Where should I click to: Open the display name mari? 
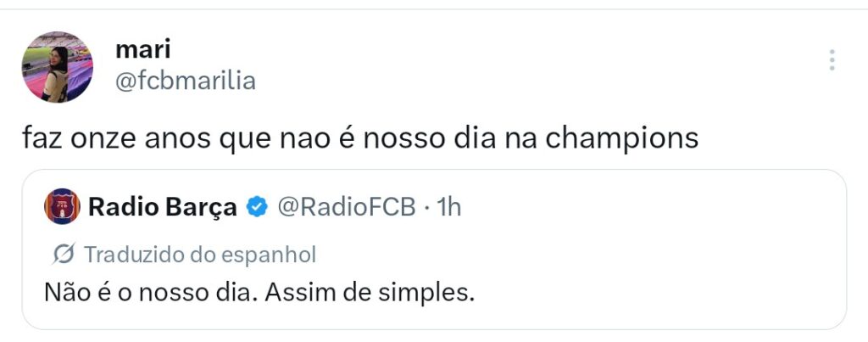tap(142, 48)
